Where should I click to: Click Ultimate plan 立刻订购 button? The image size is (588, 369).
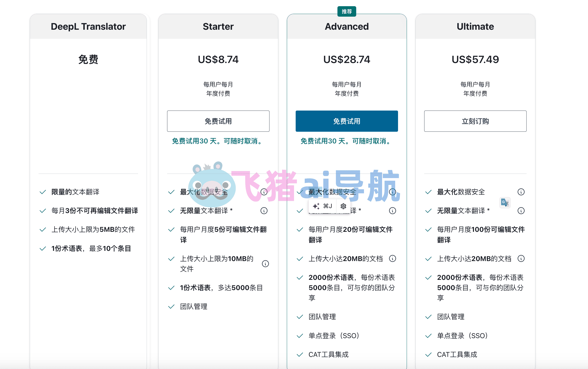coord(475,121)
